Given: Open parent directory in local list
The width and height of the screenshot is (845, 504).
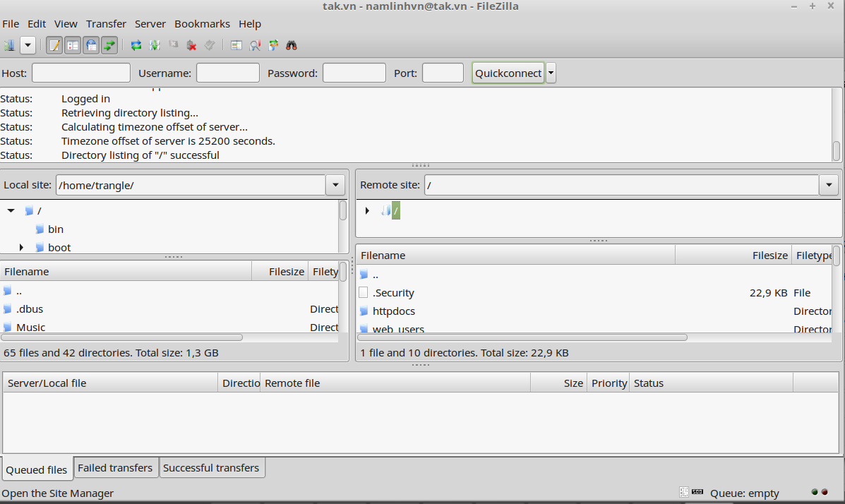Looking at the screenshot, I should [x=18, y=291].
